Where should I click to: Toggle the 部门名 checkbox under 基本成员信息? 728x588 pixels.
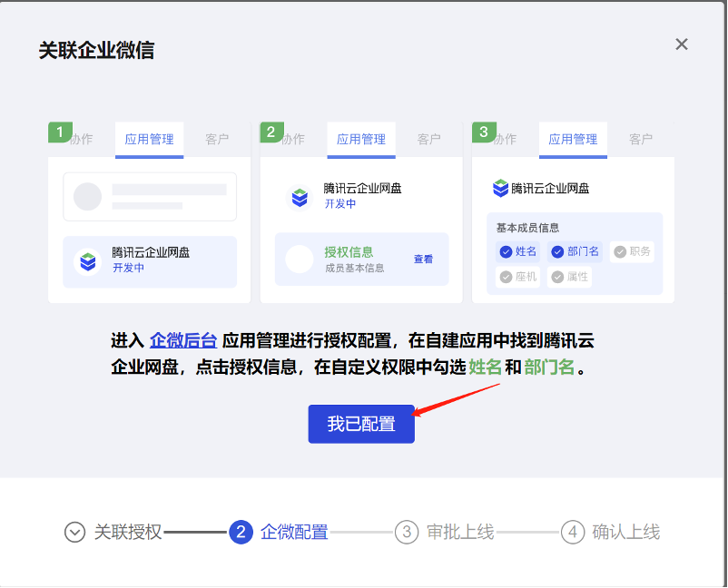coord(575,251)
